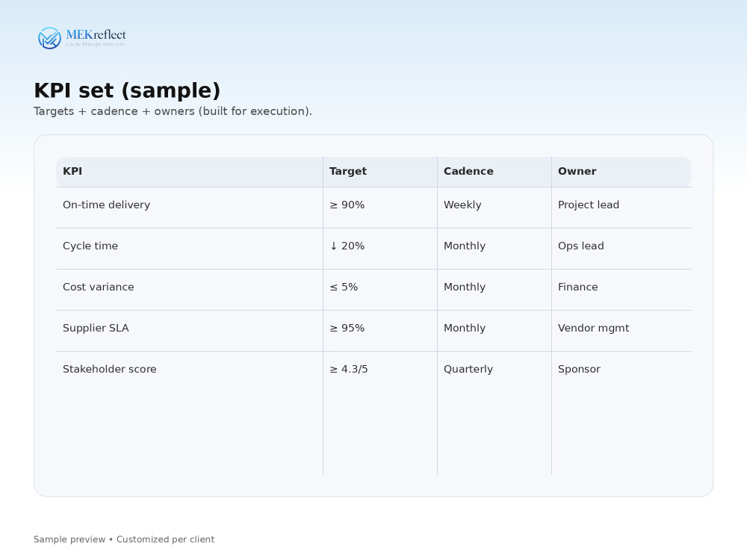Click the 'Weekly' cadence cell
This screenshot has width=747, height=560.
(495, 208)
